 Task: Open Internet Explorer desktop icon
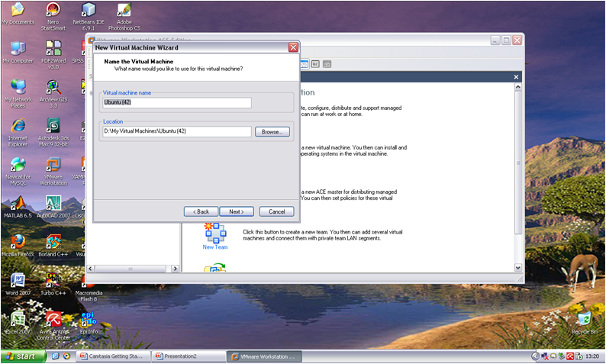[x=18, y=133]
